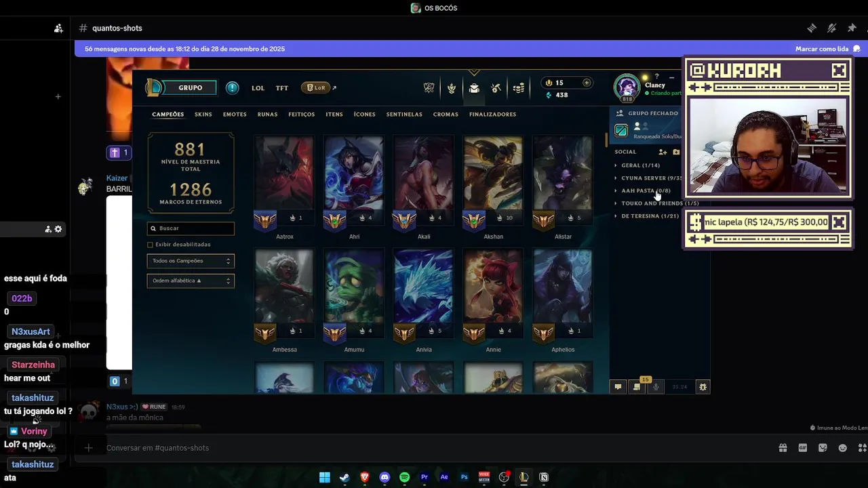The width and height of the screenshot is (868, 488).
Task: Switch to the SKINS tab
Action: point(203,115)
